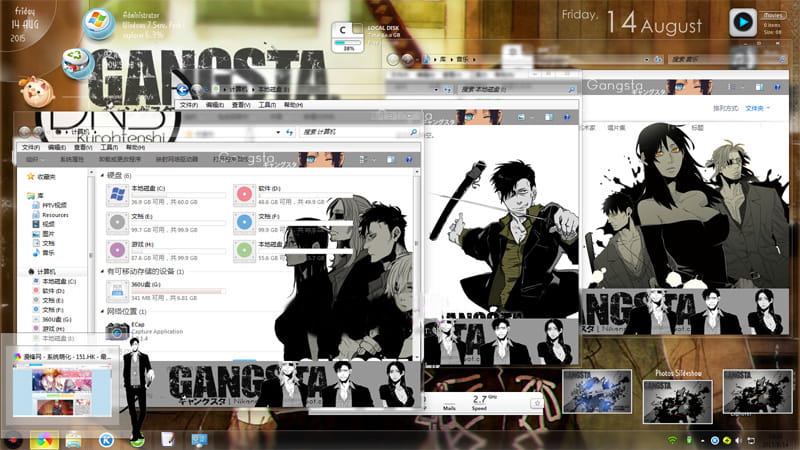Screen dimensions: 800x450
Task: Click the change view icon in the Computer window
Action: [363, 160]
